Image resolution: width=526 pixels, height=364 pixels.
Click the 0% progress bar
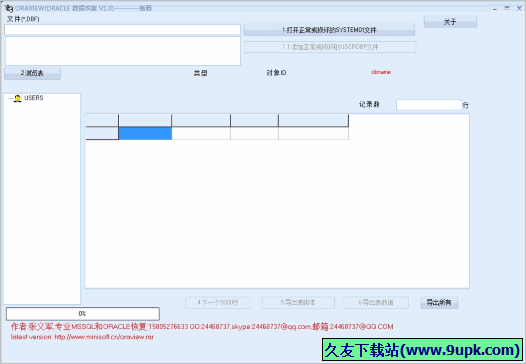click(83, 314)
